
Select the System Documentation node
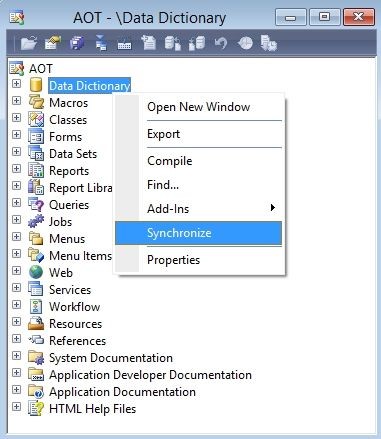(x=111, y=358)
